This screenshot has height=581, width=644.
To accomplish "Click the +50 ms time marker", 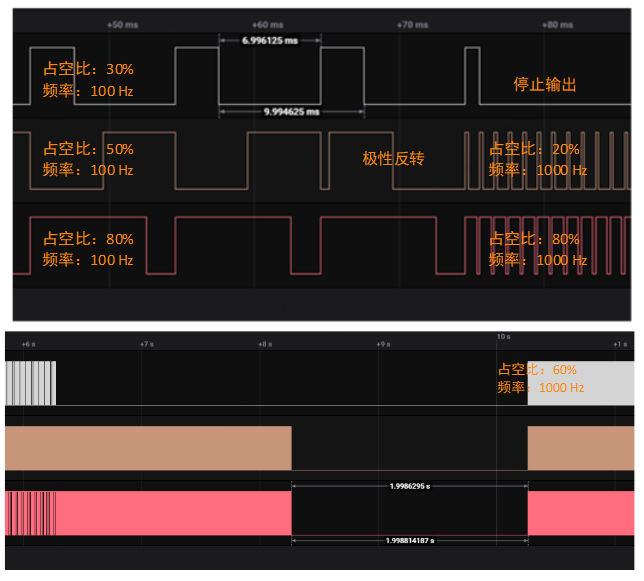I will click(x=121, y=22).
